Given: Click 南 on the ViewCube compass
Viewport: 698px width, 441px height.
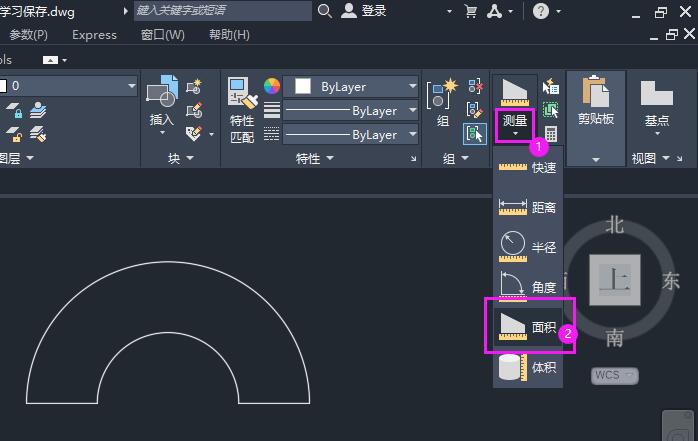Looking at the screenshot, I should point(614,339).
